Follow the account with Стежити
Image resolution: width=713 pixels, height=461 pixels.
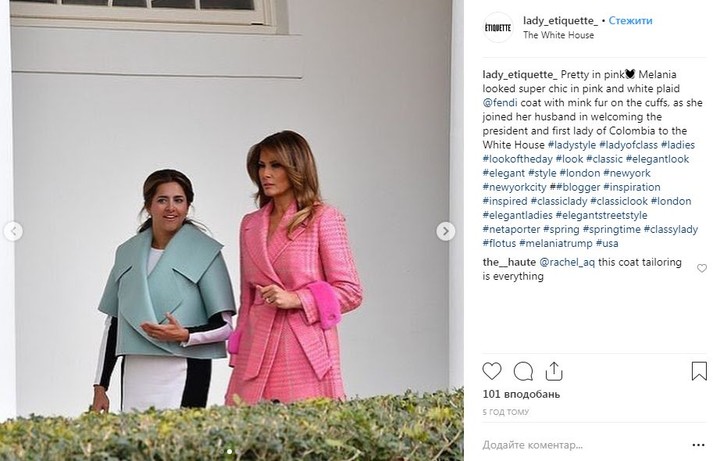[630, 20]
